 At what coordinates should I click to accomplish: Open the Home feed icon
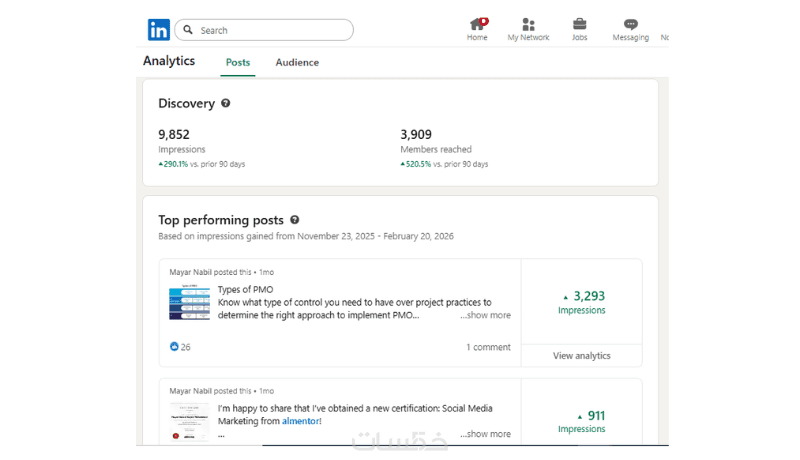(478, 24)
